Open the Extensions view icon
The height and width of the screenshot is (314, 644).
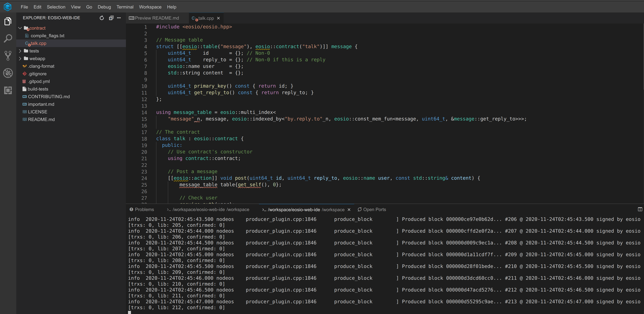tap(8, 90)
